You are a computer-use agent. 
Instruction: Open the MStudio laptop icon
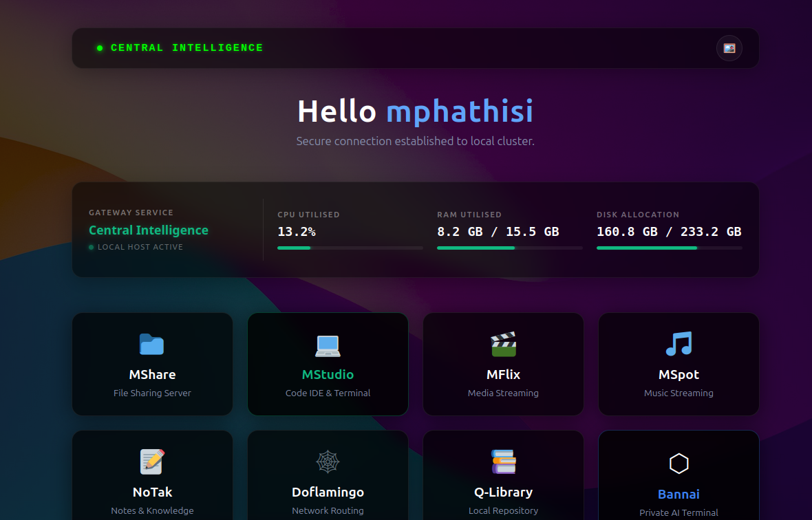pyautogui.click(x=328, y=345)
